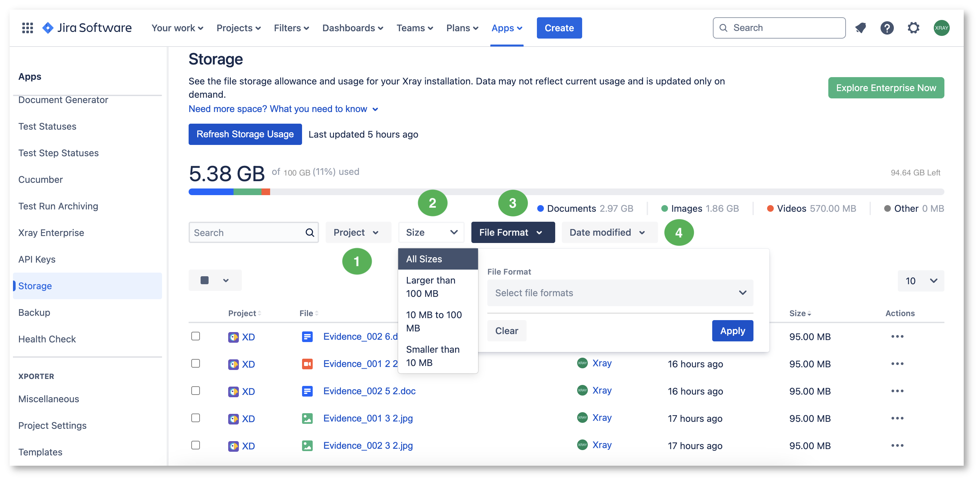Click the magnifier icon in storage search
Image resolution: width=980 pixels, height=482 pixels.
tap(310, 232)
